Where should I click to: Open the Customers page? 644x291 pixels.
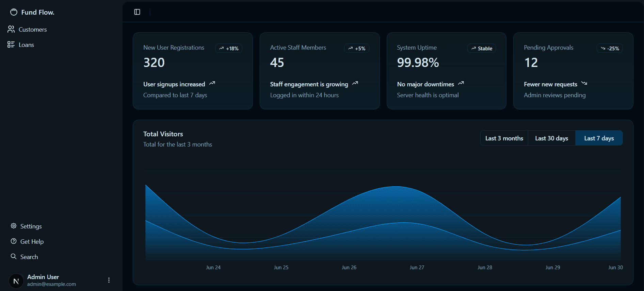coord(33,30)
